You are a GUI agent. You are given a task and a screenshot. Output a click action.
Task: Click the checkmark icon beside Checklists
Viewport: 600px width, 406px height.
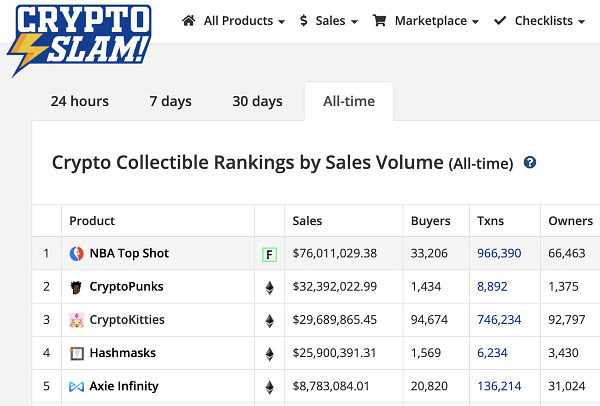pos(500,21)
